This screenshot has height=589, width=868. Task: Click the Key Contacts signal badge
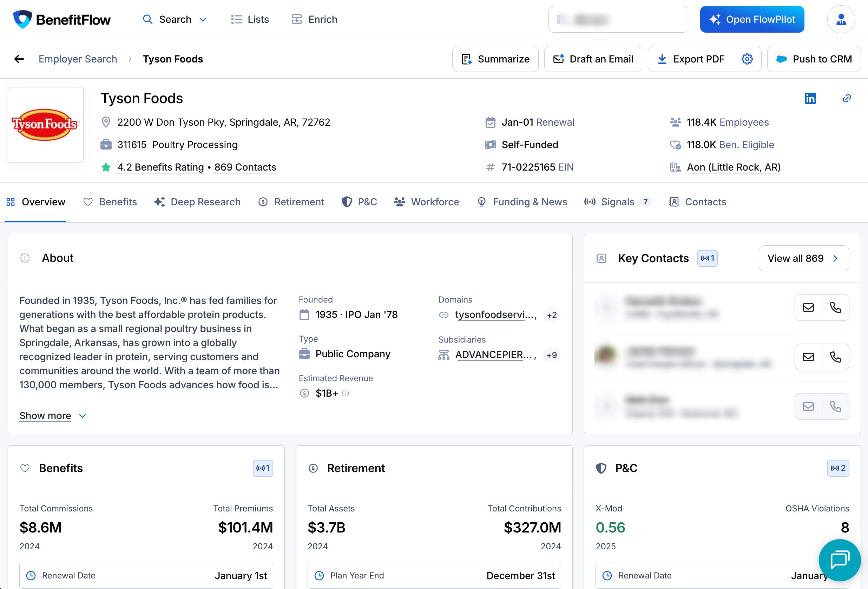[x=708, y=258]
